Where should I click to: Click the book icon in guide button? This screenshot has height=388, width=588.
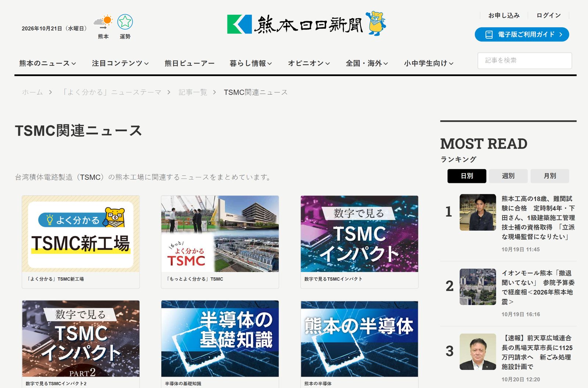tap(489, 35)
